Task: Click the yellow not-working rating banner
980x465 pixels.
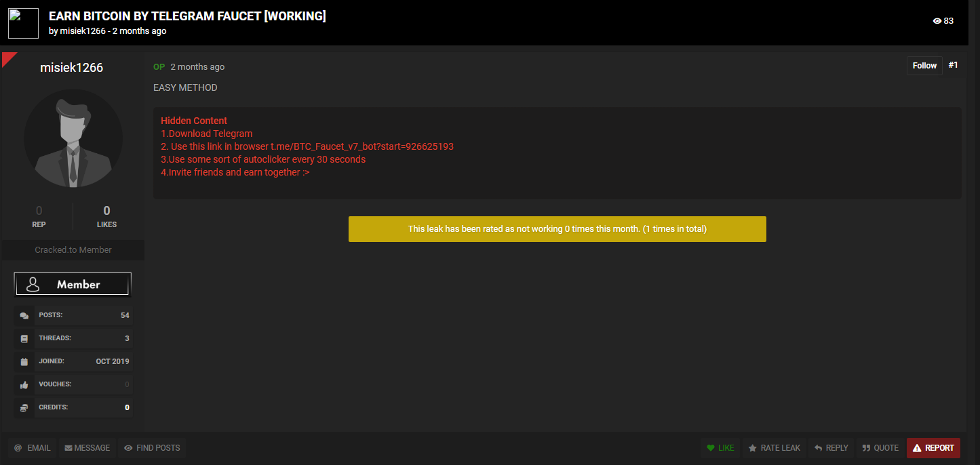Action: (557, 229)
